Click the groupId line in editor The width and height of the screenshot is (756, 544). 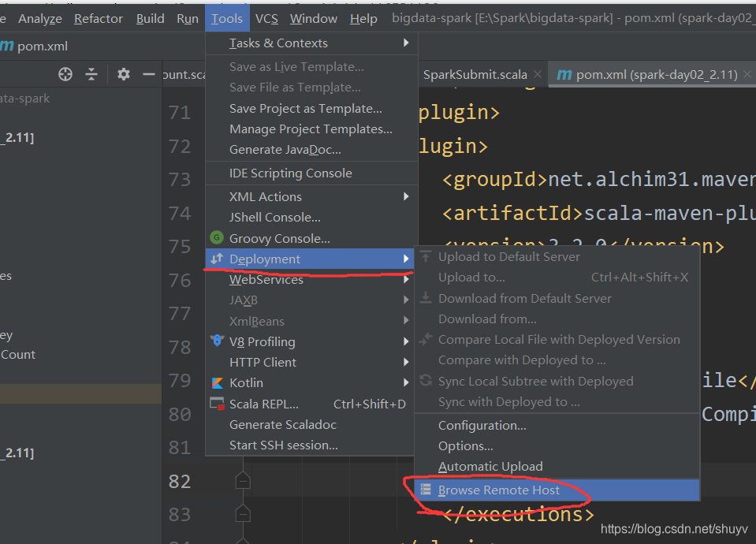598,180
